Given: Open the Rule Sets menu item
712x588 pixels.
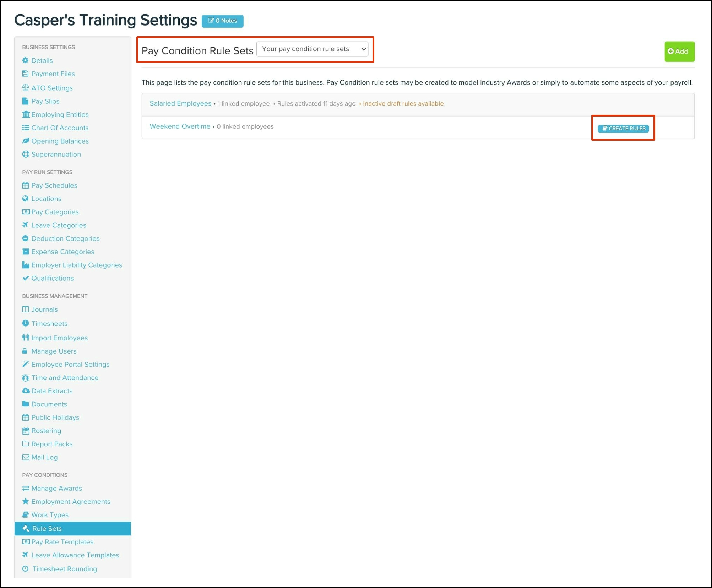Looking at the screenshot, I should coord(47,529).
